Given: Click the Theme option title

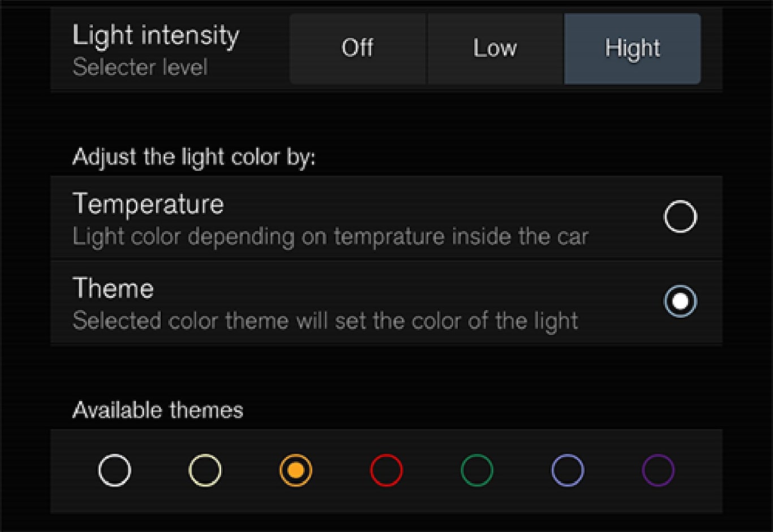Looking at the screenshot, I should [113, 288].
